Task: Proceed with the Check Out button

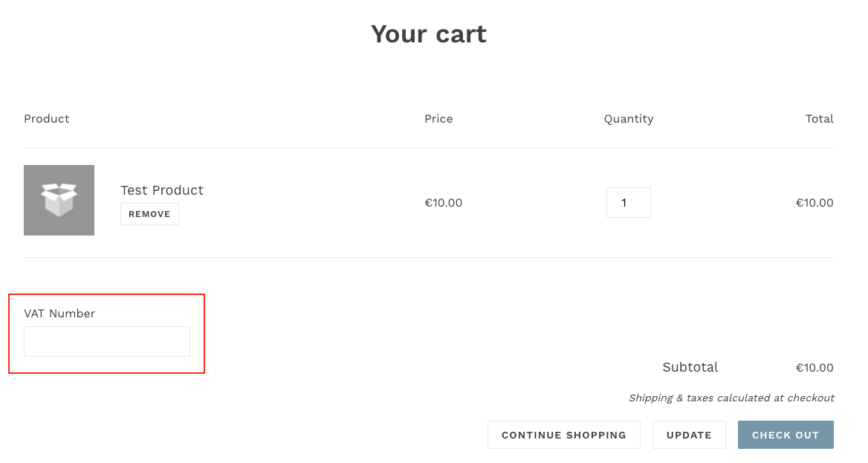Action: 786,435
